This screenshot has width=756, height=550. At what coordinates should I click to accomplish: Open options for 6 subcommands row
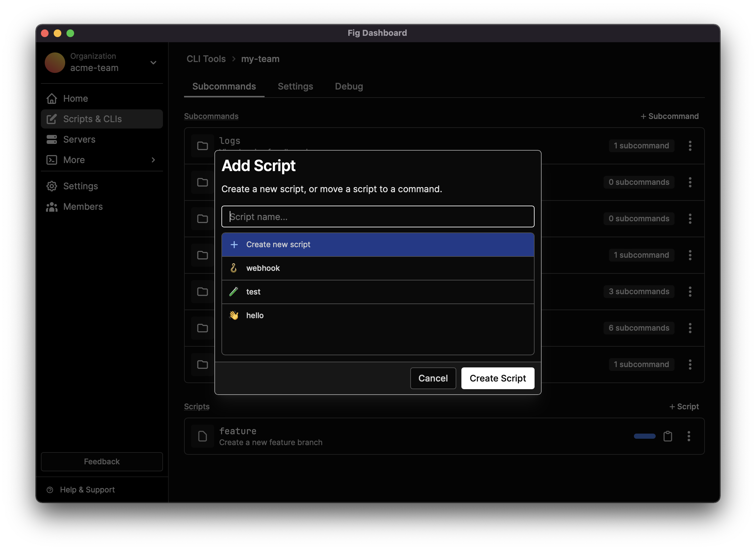(690, 328)
